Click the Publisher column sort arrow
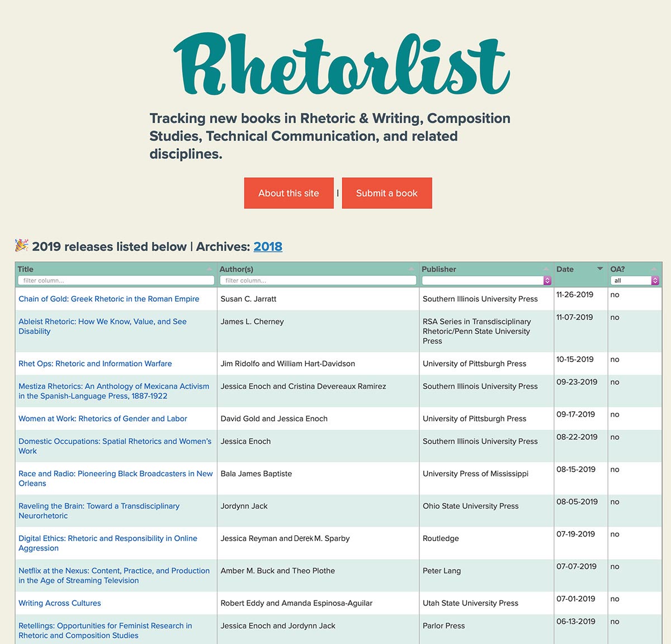The image size is (671, 644). point(546,269)
